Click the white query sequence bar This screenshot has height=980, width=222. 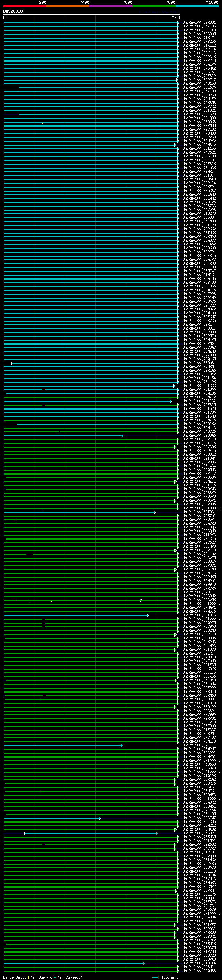point(92,15)
